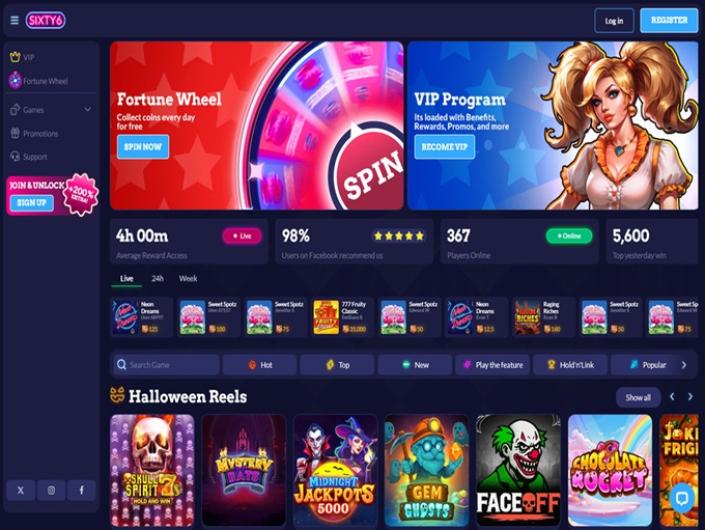This screenshot has width=705, height=530.
Task: Click the SPIN NOW button
Action: tap(143, 147)
